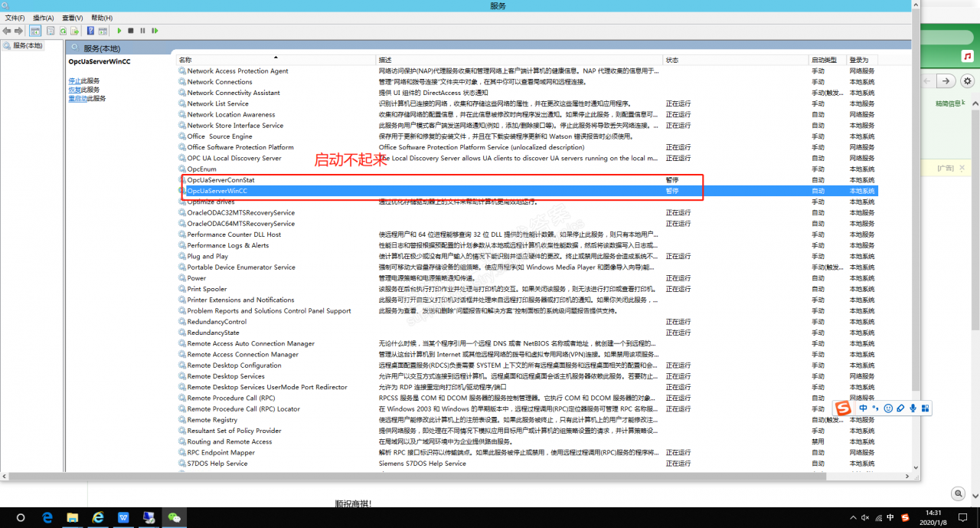Sort by the 启动类型 column header
Screen dimensions: 980x528
pyautogui.click(x=828, y=60)
